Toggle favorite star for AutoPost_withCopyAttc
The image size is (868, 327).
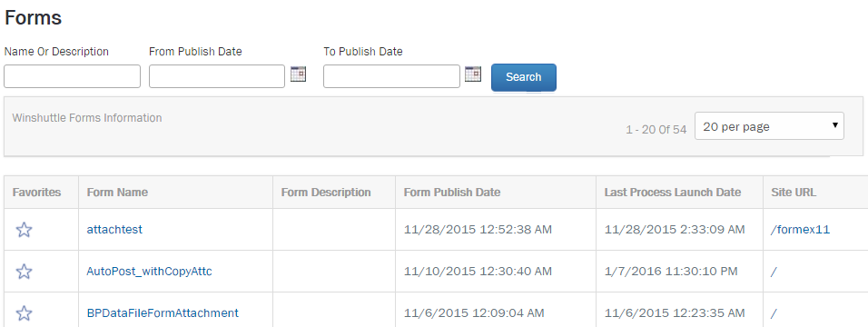pyautogui.click(x=24, y=272)
